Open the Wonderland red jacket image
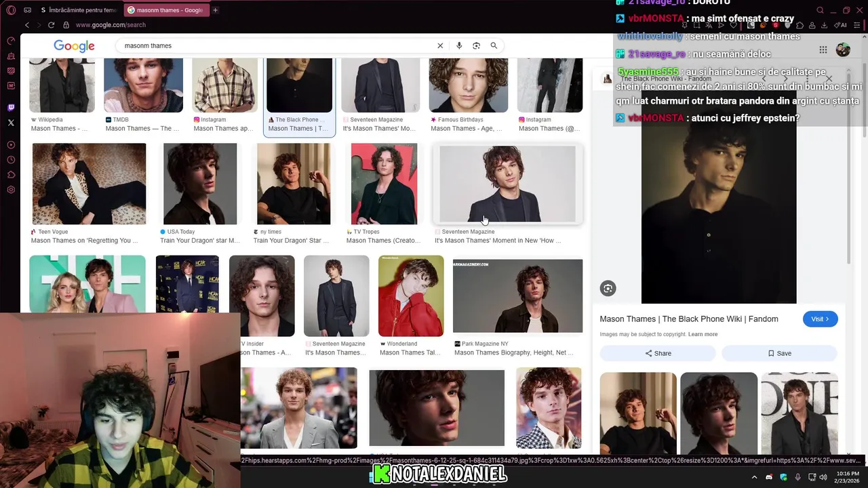868x488 pixels. click(x=411, y=296)
